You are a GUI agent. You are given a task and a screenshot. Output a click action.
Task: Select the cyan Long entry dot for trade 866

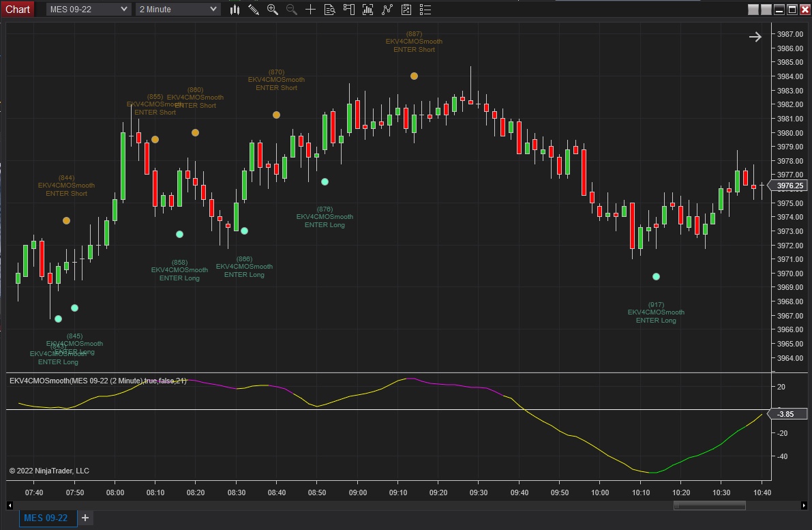coord(245,231)
